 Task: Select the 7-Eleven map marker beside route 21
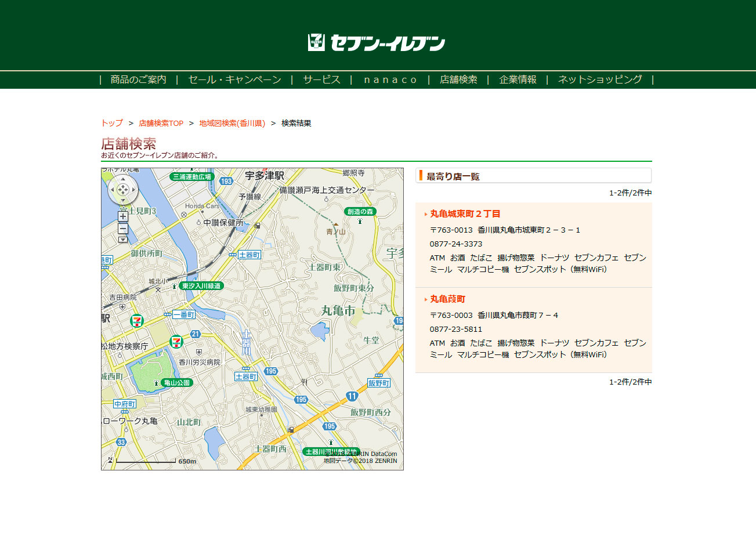[x=176, y=342]
